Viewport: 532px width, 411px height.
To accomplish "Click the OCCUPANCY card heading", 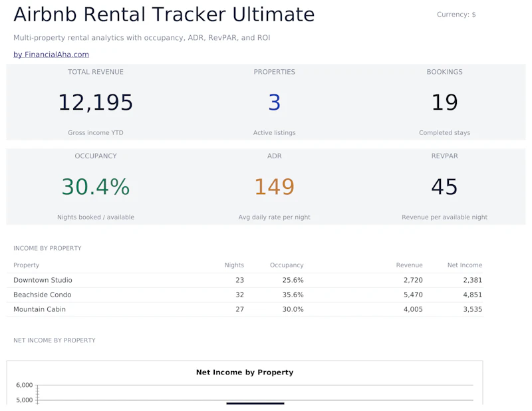I will [96, 156].
